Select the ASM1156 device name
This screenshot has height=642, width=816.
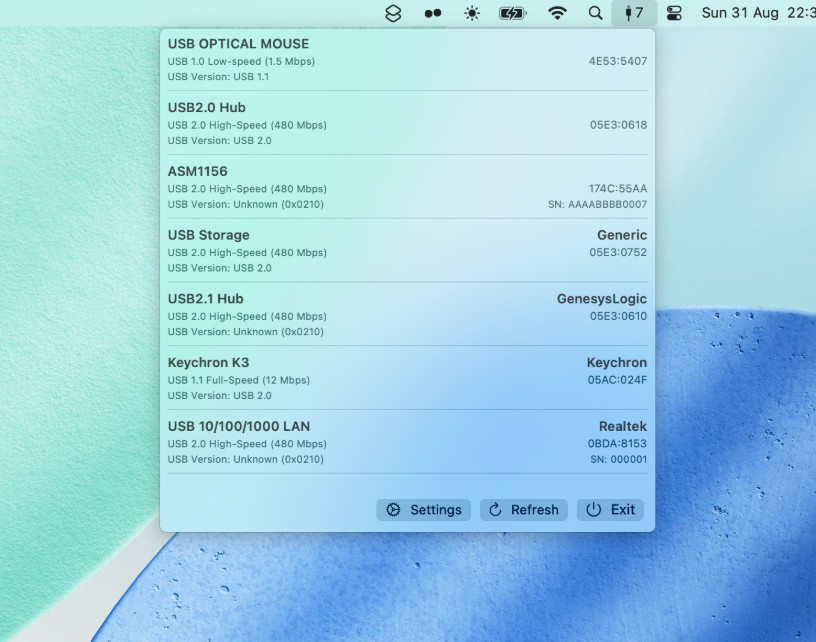198,171
